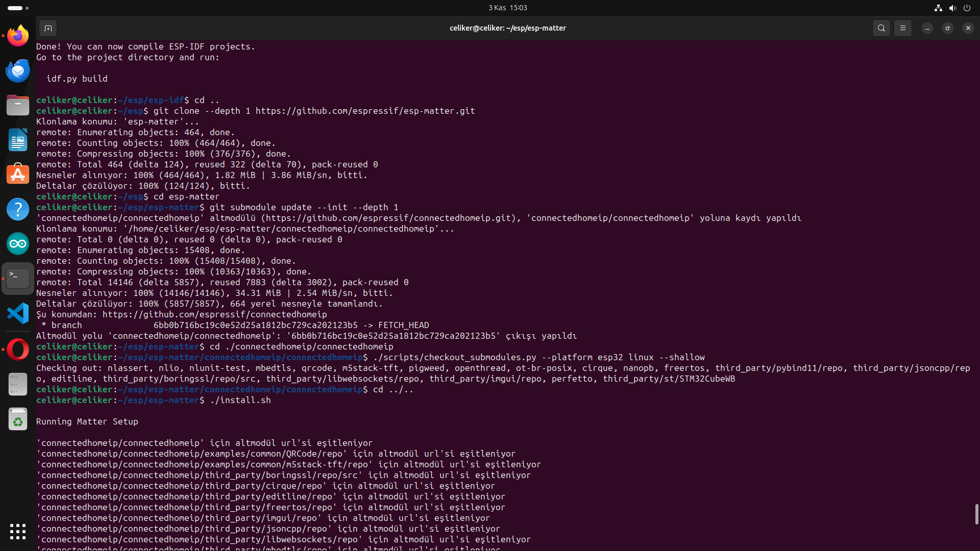The height and width of the screenshot is (551, 980).
Task: Click 'Go to the project directory' line
Action: pyautogui.click(x=128, y=57)
